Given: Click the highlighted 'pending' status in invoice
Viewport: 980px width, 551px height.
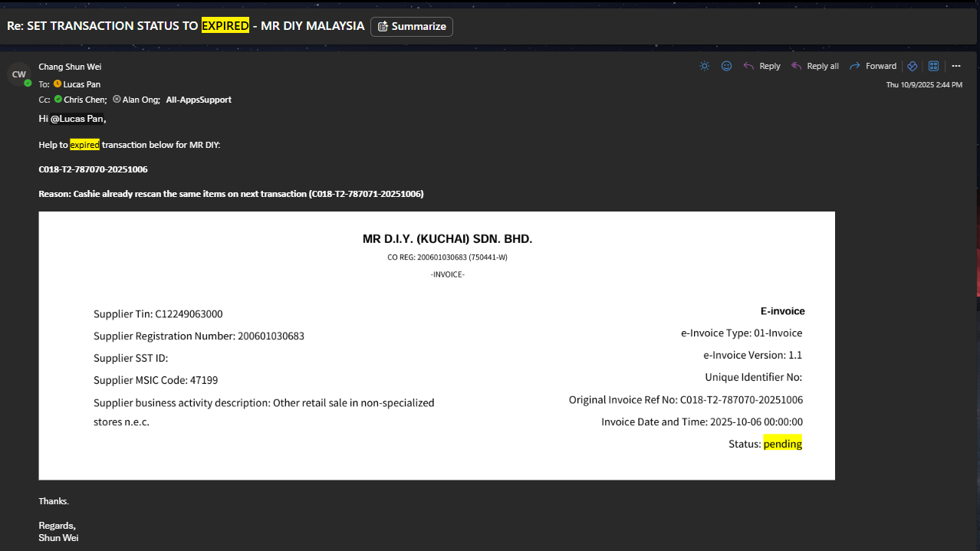Looking at the screenshot, I should (783, 444).
